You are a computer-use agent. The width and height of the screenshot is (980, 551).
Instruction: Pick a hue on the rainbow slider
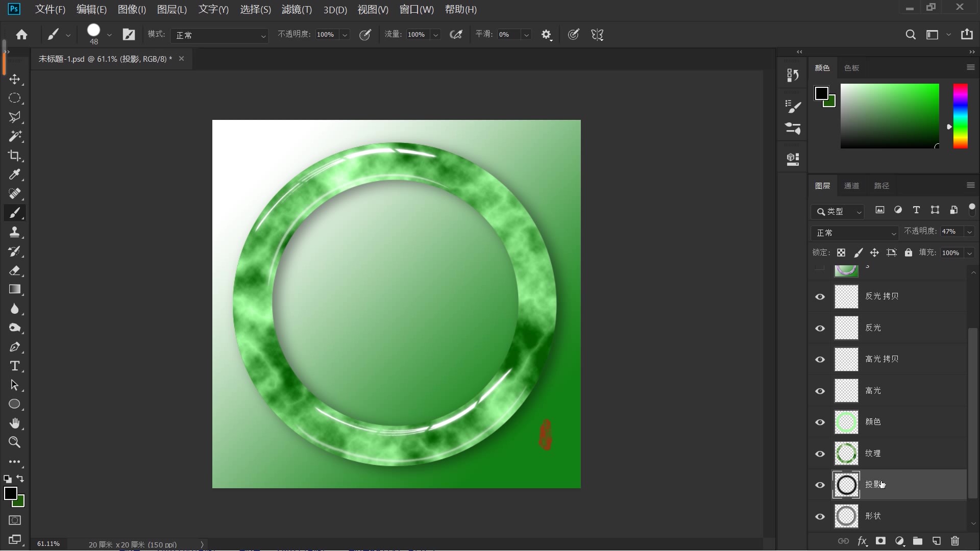[x=961, y=116]
